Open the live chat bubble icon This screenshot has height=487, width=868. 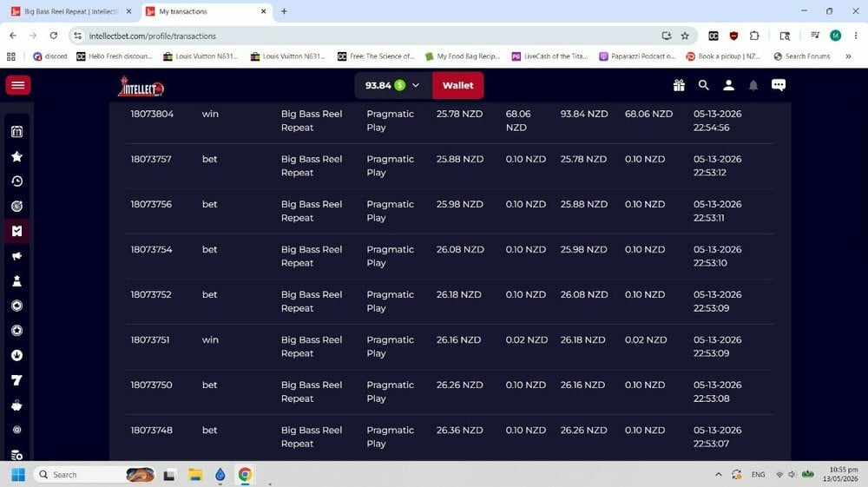[x=779, y=85]
